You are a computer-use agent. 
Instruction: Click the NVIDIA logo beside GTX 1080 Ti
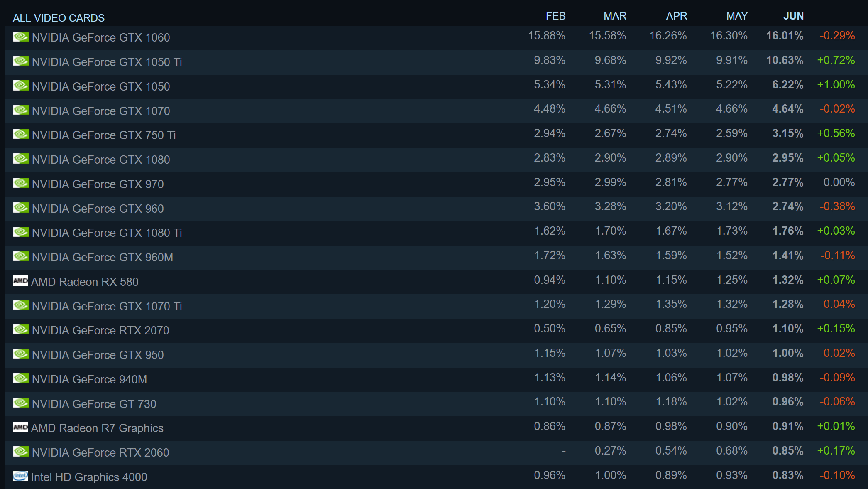pyautogui.click(x=20, y=232)
